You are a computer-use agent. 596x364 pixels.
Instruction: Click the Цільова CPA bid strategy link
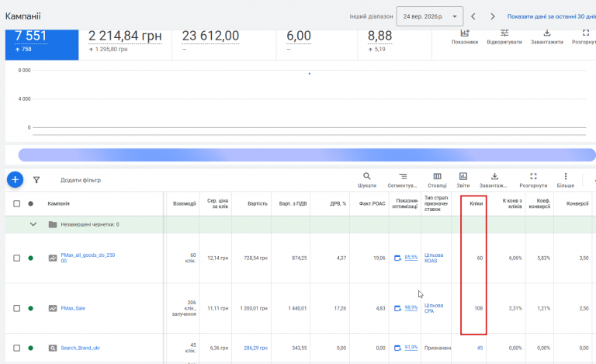(x=434, y=308)
